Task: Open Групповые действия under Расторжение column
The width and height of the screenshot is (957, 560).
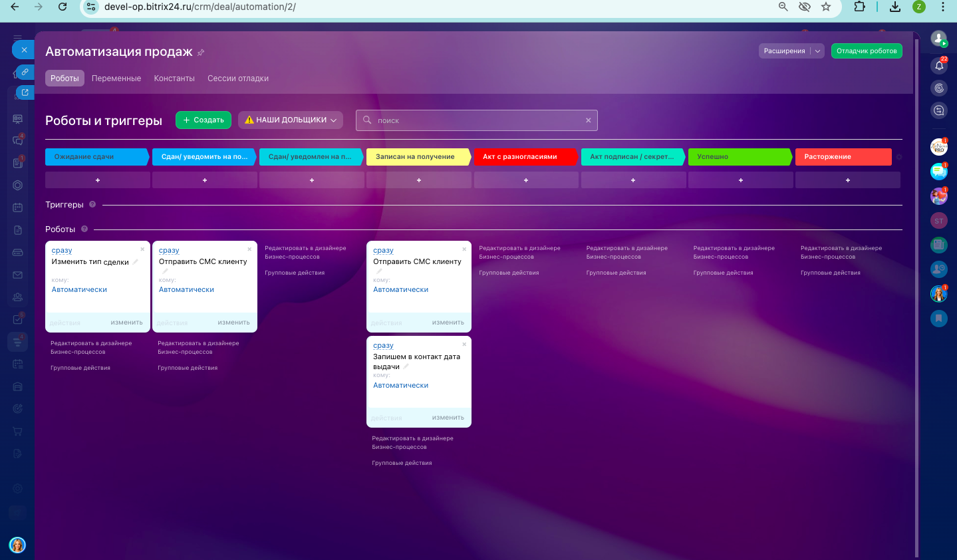Action: point(831,273)
